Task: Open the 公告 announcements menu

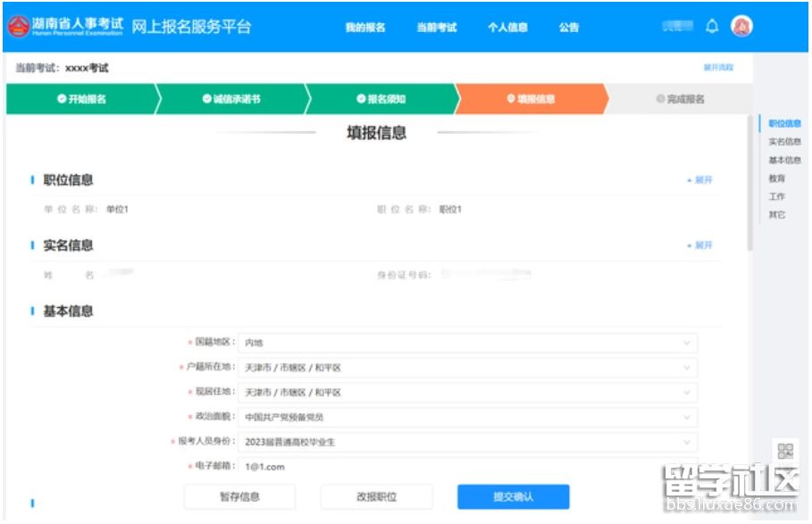Action: [x=569, y=28]
